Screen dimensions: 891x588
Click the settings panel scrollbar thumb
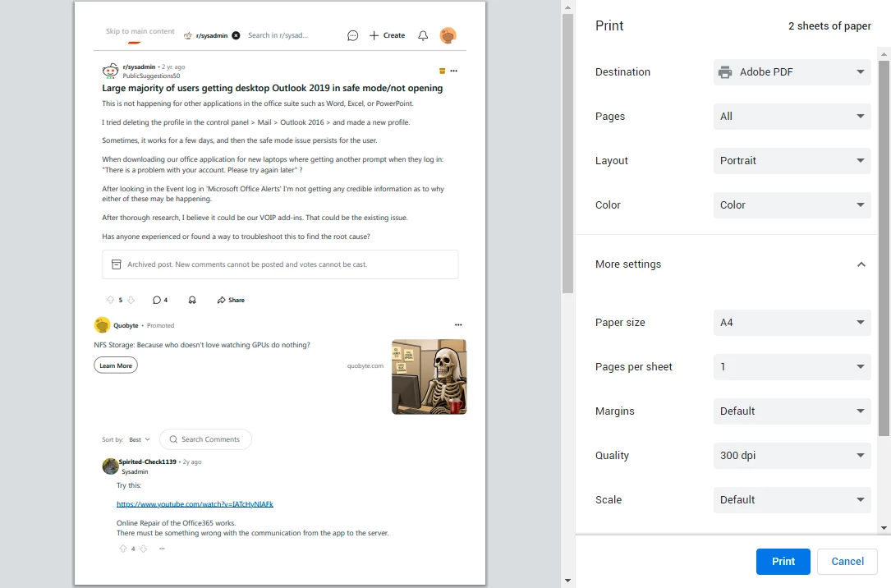click(x=884, y=248)
